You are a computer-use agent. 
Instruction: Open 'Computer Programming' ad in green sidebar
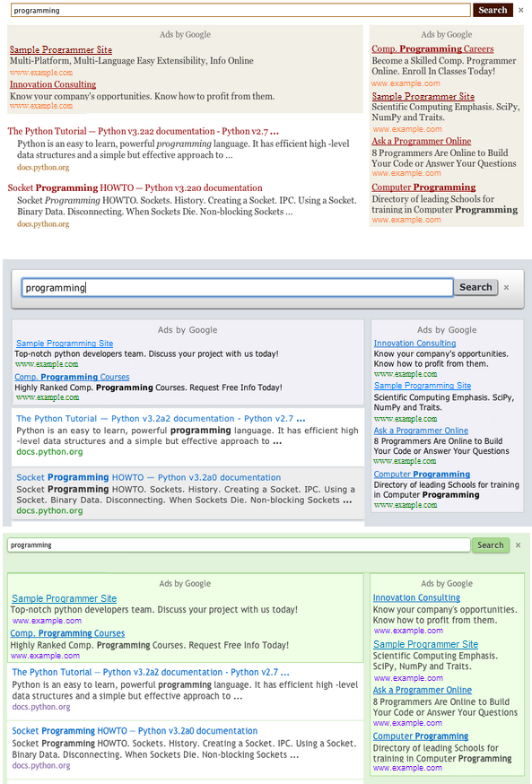421,736
